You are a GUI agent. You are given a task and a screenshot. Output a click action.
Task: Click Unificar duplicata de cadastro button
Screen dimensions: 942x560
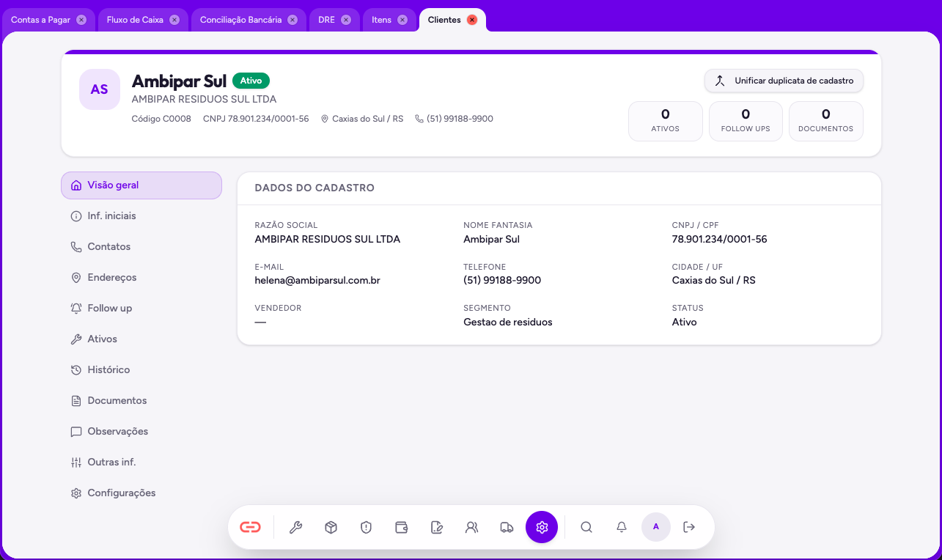coord(784,81)
